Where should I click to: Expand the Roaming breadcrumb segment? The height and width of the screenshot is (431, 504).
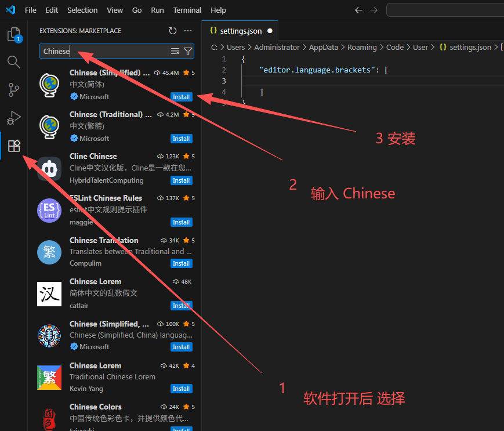pyautogui.click(x=362, y=47)
